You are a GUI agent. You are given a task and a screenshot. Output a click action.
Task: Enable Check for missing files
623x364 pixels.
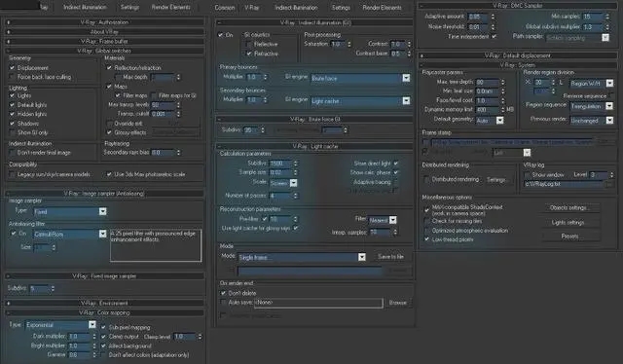tap(426, 221)
